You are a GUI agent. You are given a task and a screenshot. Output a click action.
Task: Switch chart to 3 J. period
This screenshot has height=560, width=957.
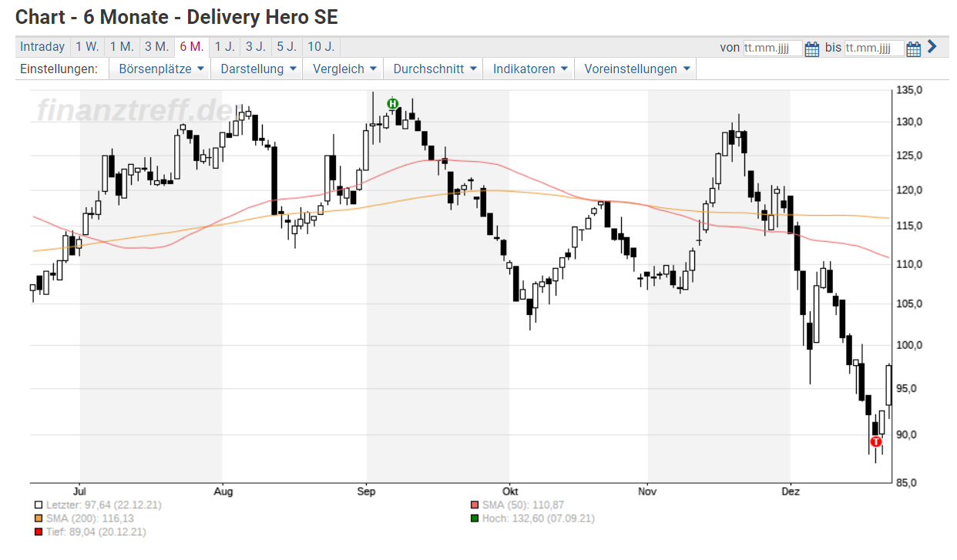pos(255,46)
